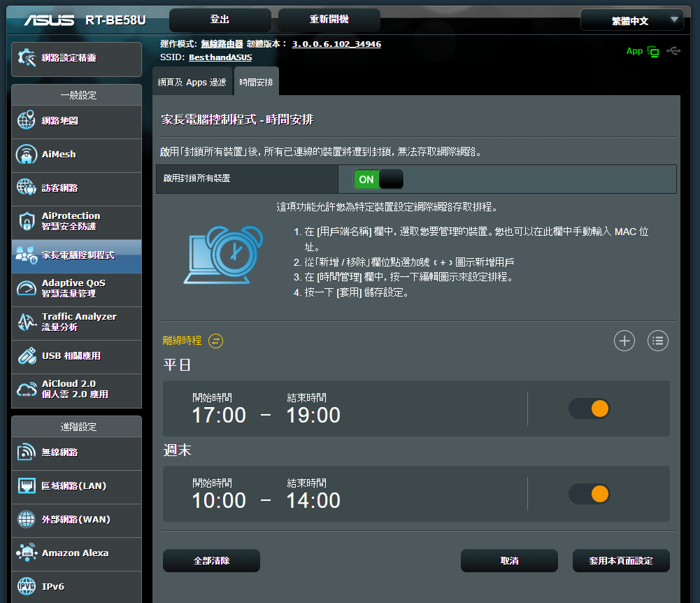The height and width of the screenshot is (603, 700).
Task: Click the swap icon beside 離線時程
Action: pos(216,341)
